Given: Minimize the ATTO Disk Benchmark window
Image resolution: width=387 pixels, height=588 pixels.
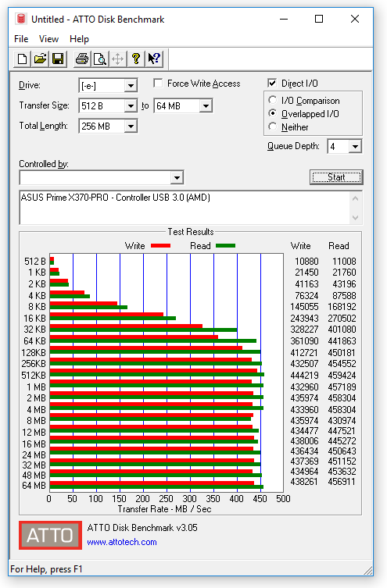Looking at the screenshot, I should coord(284,19).
